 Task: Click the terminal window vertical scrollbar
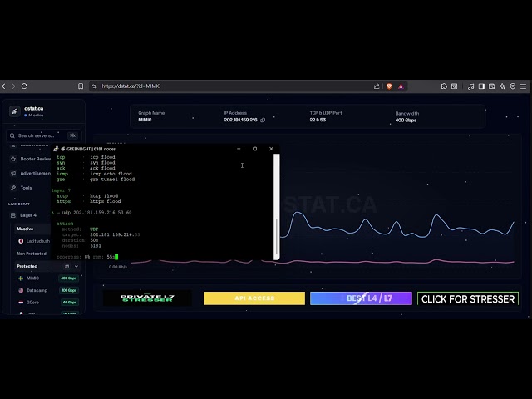(x=277, y=206)
